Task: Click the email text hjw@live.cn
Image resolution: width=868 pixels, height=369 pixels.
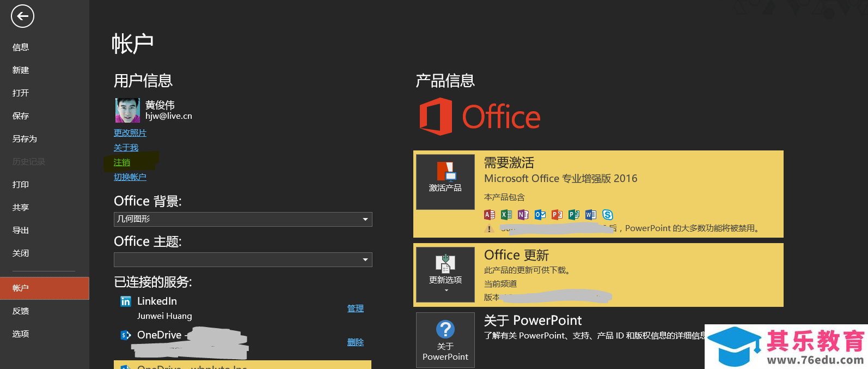Action: [x=169, y=116]
